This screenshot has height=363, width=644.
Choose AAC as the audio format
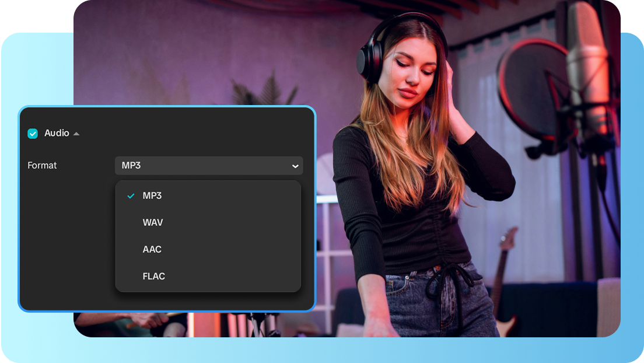point(152,249)
